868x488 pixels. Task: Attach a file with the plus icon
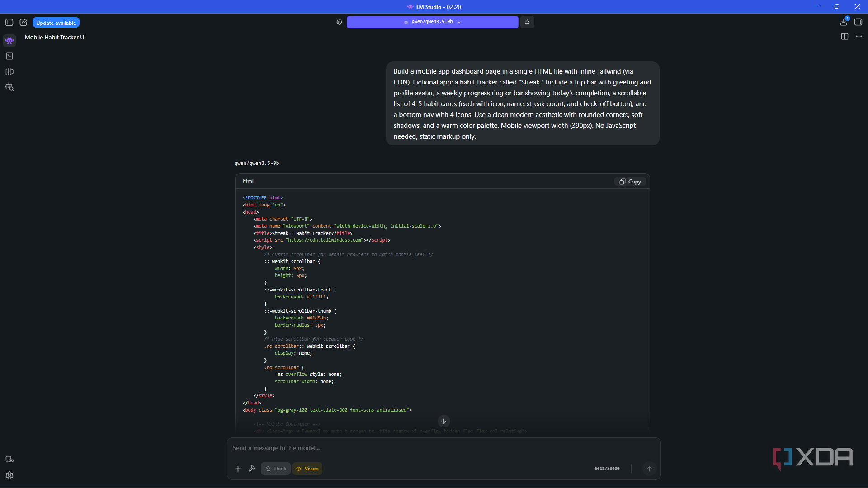[238, 469]
